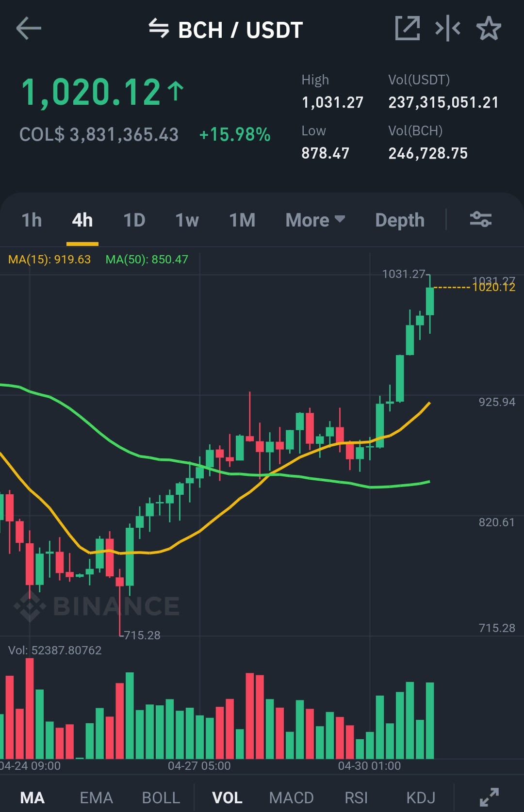Select the 1D timeframe tab

(134, 220)
